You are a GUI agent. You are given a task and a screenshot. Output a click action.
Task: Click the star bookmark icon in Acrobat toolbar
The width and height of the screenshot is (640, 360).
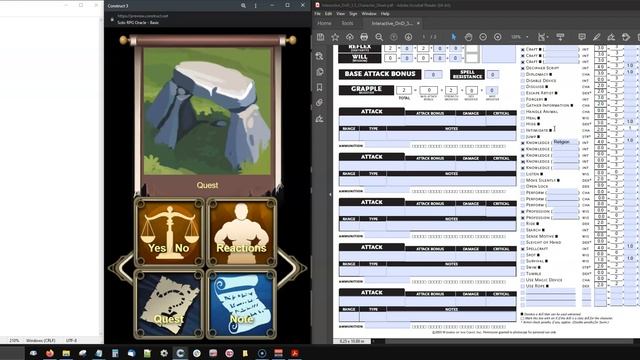(335, 37)
